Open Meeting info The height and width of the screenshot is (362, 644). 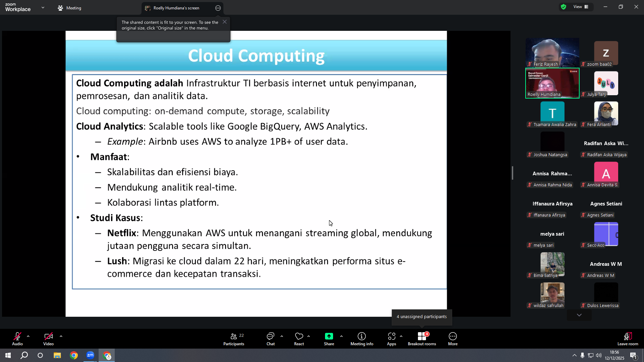pyautogui.click(x=362, y=339)
